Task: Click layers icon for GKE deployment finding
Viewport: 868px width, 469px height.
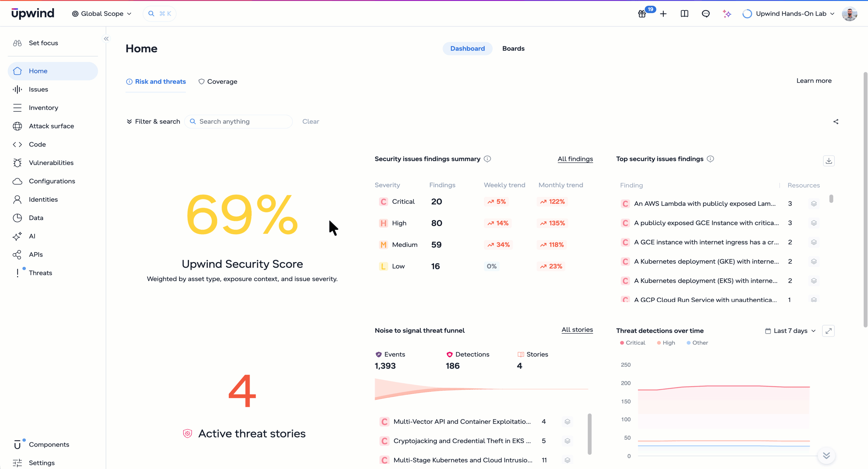Action: click(x=814, y=261)
